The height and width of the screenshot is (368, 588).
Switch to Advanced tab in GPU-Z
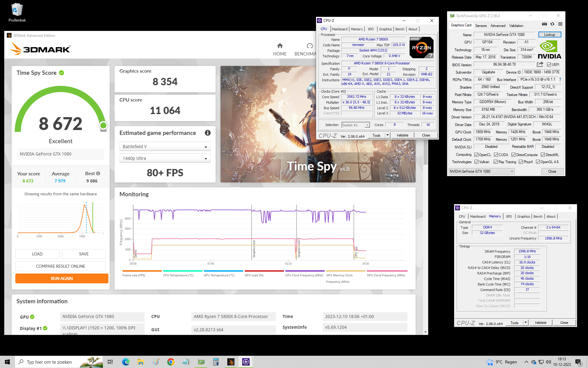pos(498,26)
